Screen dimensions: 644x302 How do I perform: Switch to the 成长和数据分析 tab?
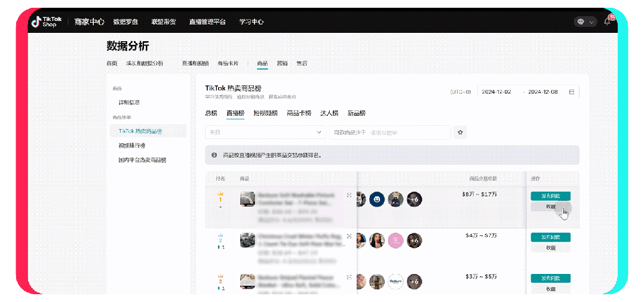[x=145, y=63]
